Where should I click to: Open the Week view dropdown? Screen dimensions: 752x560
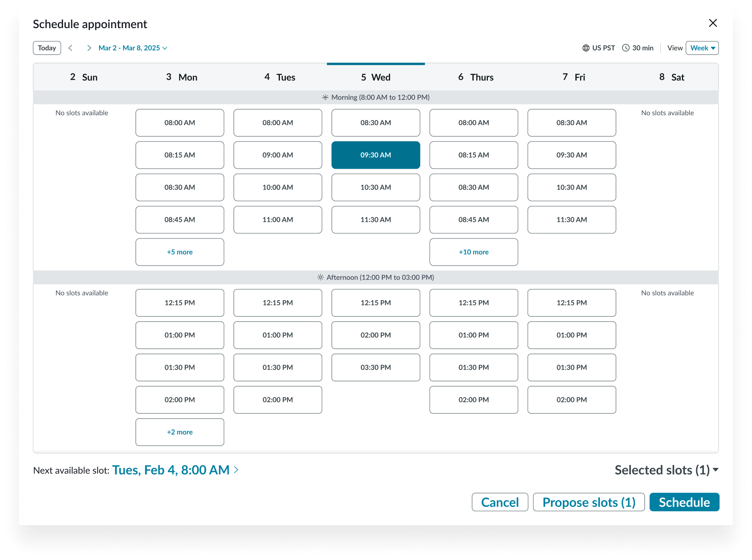(x=702, y=48)
